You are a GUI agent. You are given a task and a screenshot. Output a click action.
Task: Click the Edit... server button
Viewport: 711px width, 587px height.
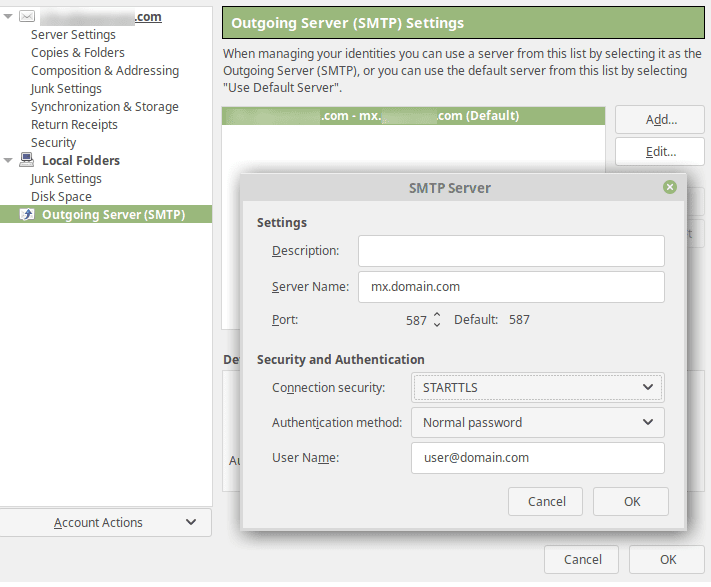point(660,152)
